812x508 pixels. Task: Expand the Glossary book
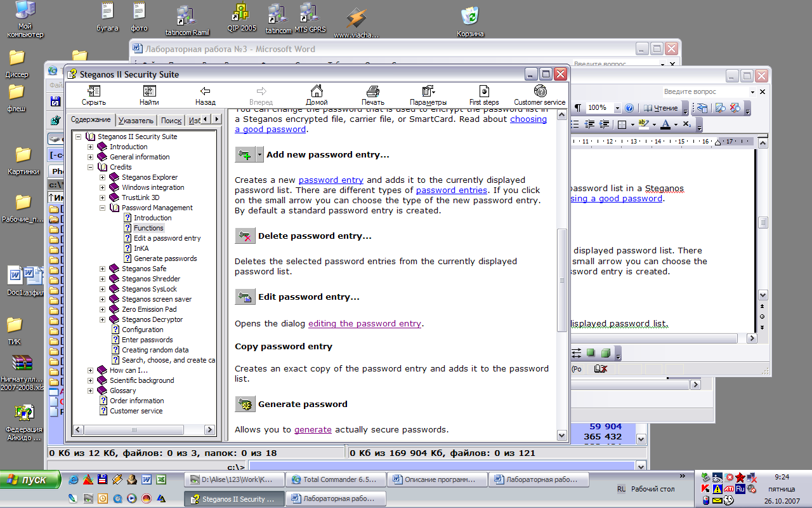click(90, 391)
